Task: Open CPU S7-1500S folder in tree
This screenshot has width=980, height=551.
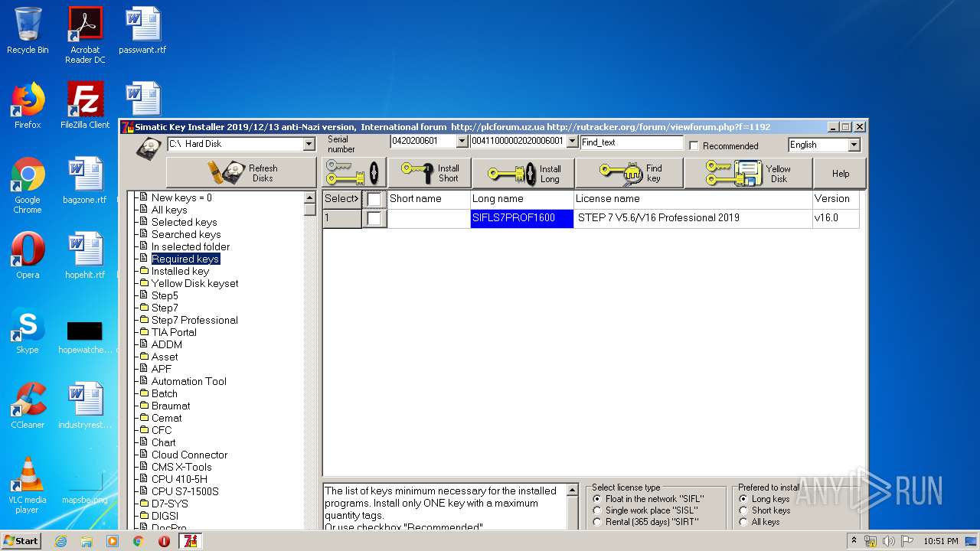Action: coord(185,491)
